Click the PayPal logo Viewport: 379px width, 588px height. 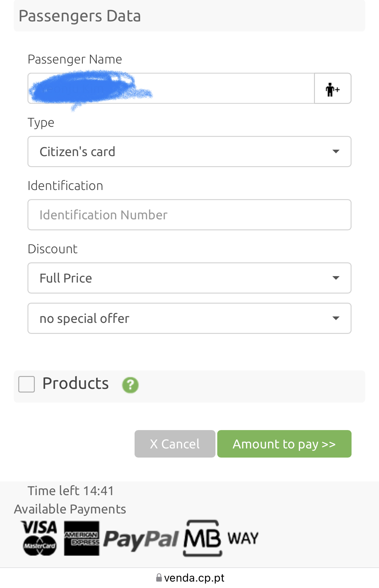[x=141, y=539]
